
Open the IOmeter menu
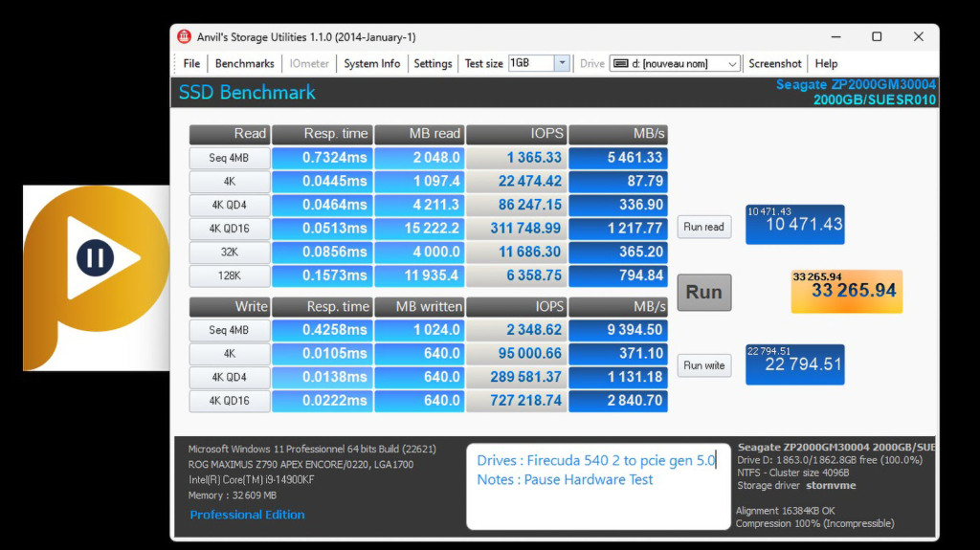point(309,63)
